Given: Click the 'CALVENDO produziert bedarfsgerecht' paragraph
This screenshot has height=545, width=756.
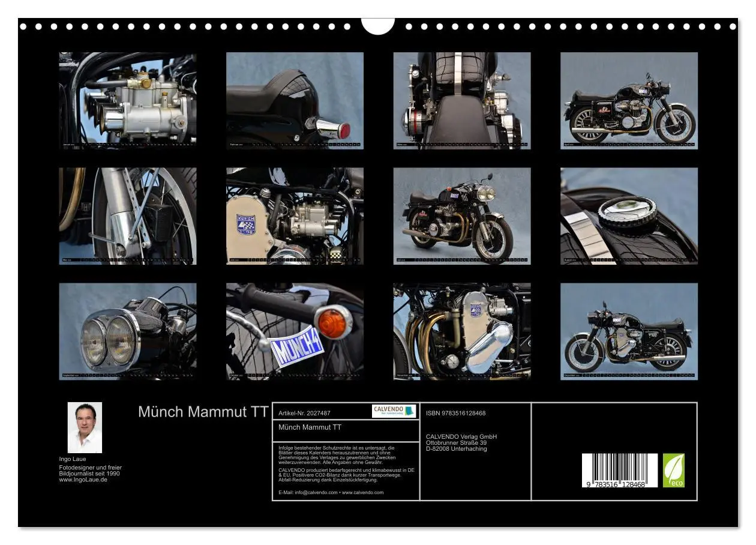Looking at the screenshot, I should (x=346, y=475).
